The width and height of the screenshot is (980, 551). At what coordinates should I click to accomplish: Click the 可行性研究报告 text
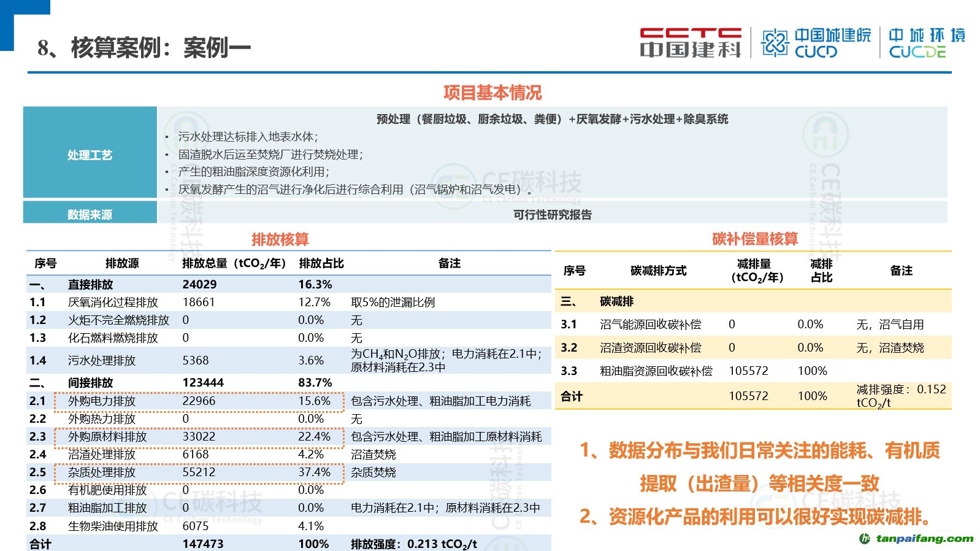click(553, 214)
